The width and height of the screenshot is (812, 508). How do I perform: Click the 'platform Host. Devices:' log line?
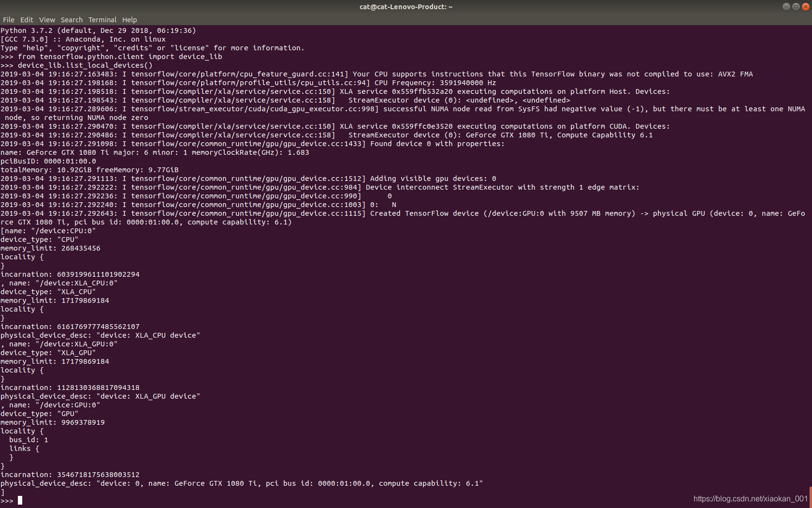point(335,91)
